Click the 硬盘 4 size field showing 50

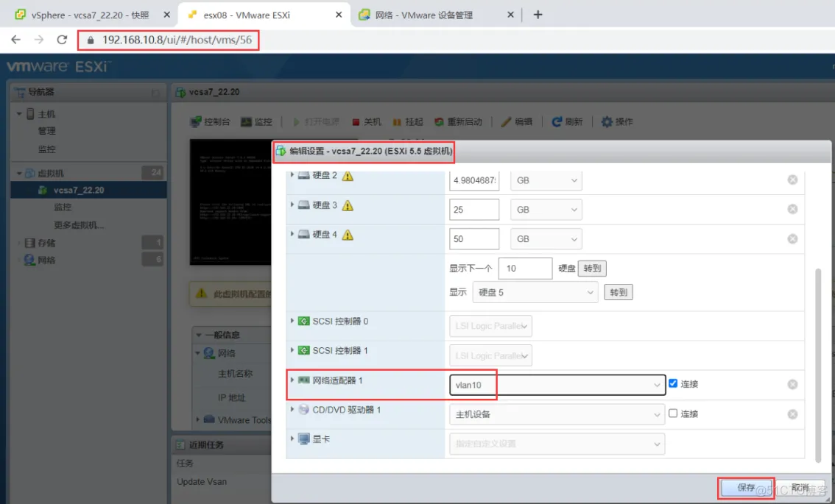coord(474,239)
